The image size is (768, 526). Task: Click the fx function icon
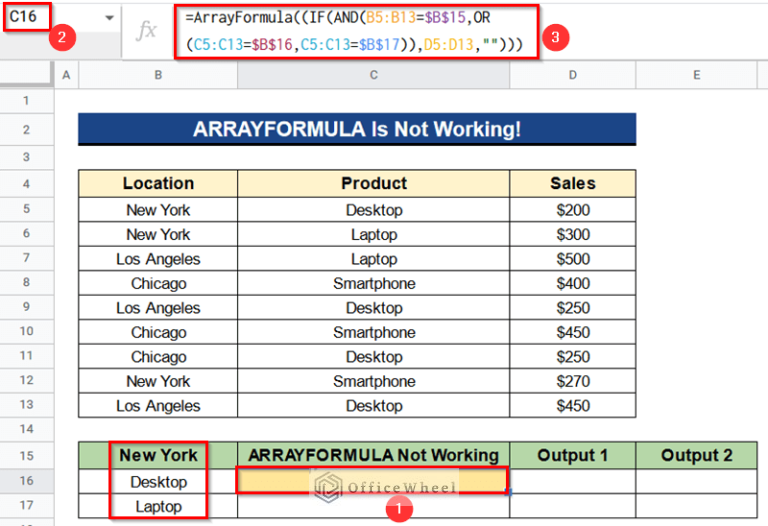(146, 30)
